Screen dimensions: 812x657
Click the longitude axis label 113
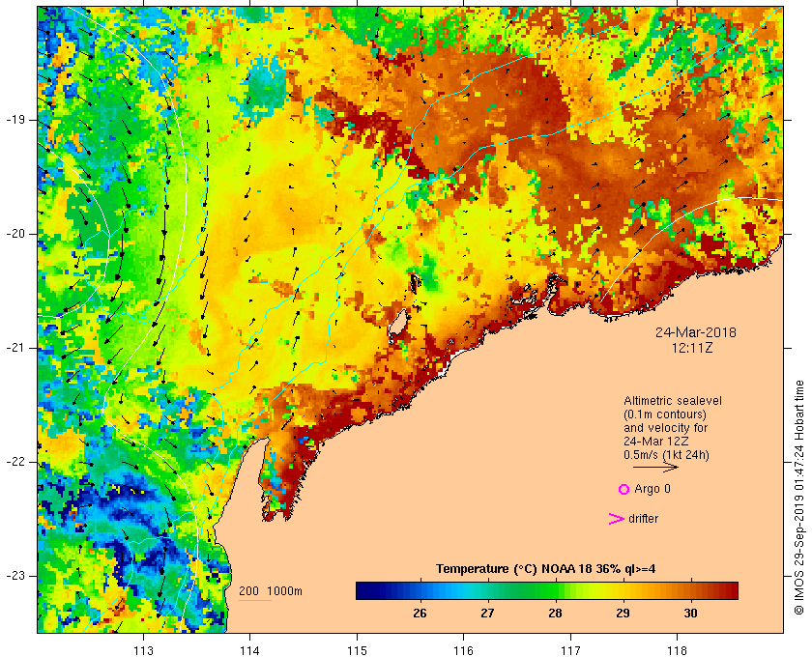click(x=143, y=650)
